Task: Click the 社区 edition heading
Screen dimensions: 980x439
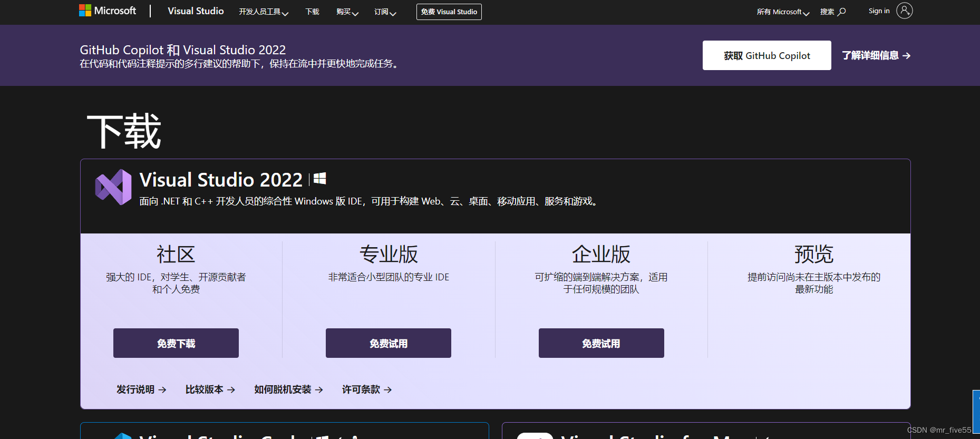Action: (176, 254)
